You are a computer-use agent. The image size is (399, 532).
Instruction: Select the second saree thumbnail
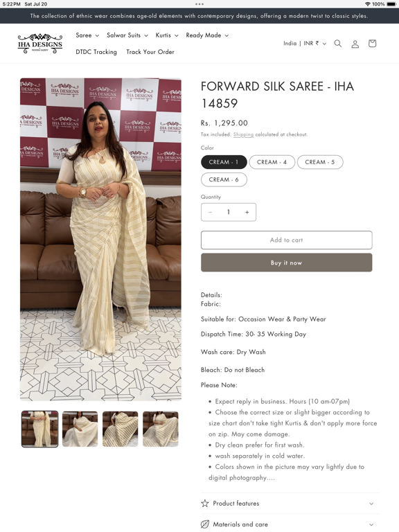point(80,429)
